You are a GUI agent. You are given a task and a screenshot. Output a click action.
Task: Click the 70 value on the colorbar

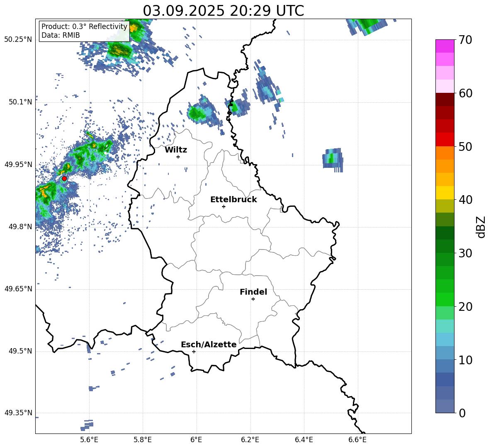tap(465, 40)
